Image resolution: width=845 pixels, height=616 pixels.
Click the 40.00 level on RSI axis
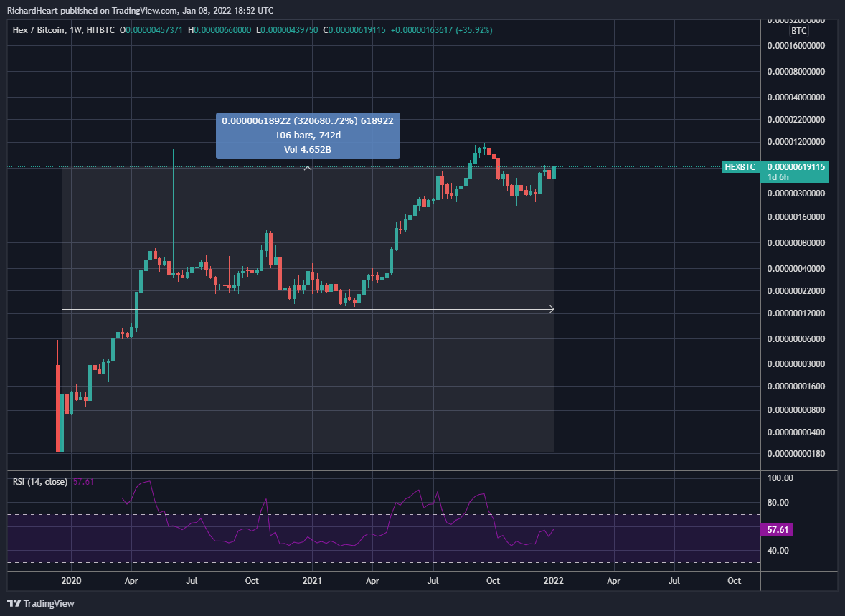(778, 551)
